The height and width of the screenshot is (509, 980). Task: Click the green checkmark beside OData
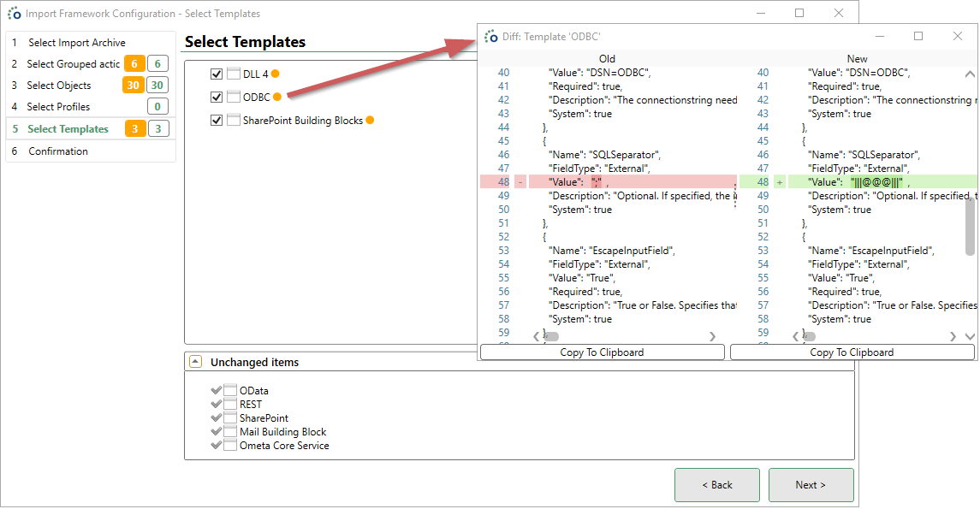click(216, 392)
